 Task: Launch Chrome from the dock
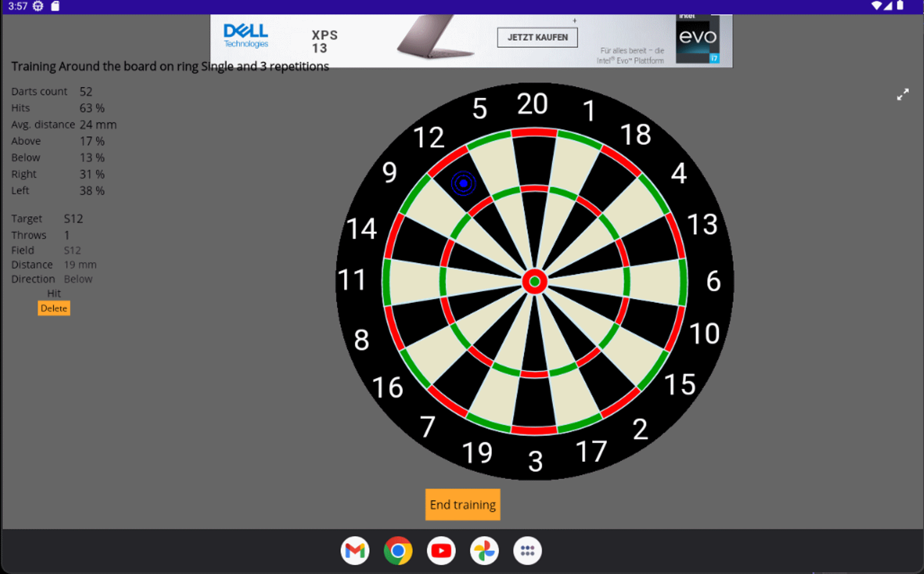coord(398,550)
